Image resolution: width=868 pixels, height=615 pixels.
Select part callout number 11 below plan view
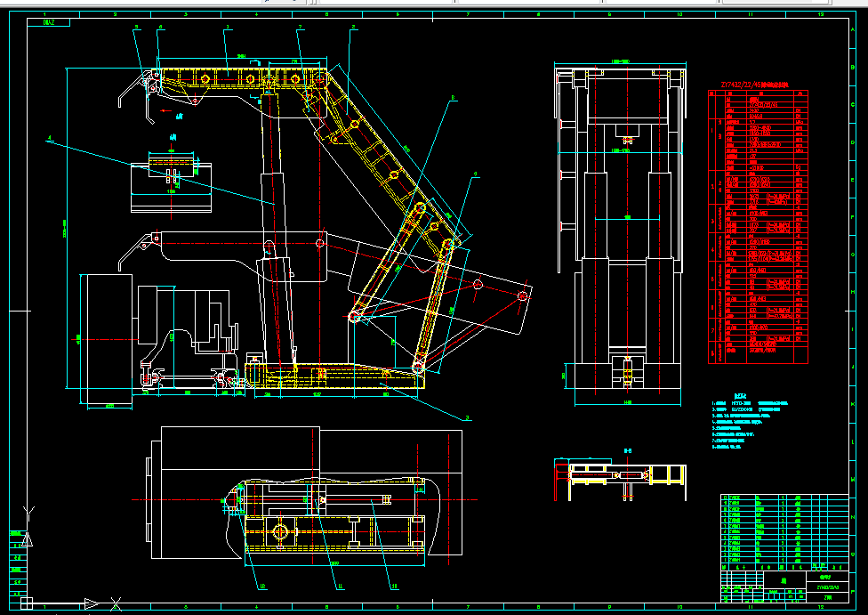point(341,586)
